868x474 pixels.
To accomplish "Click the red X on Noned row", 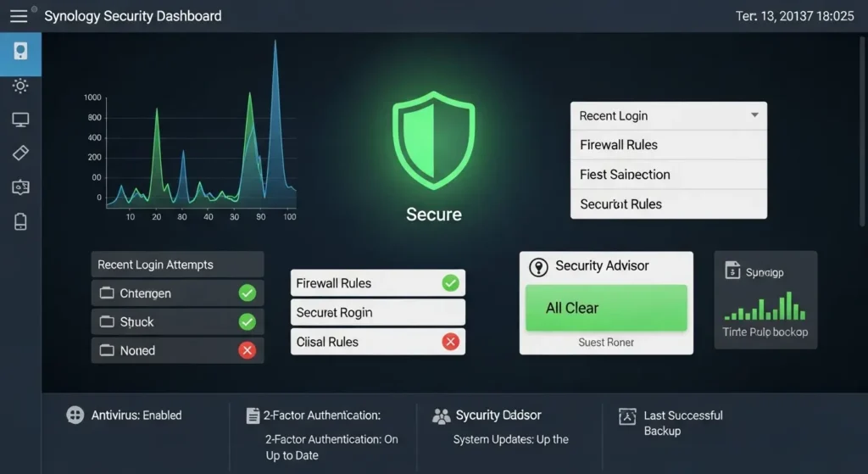I will [x=248, y=350].
